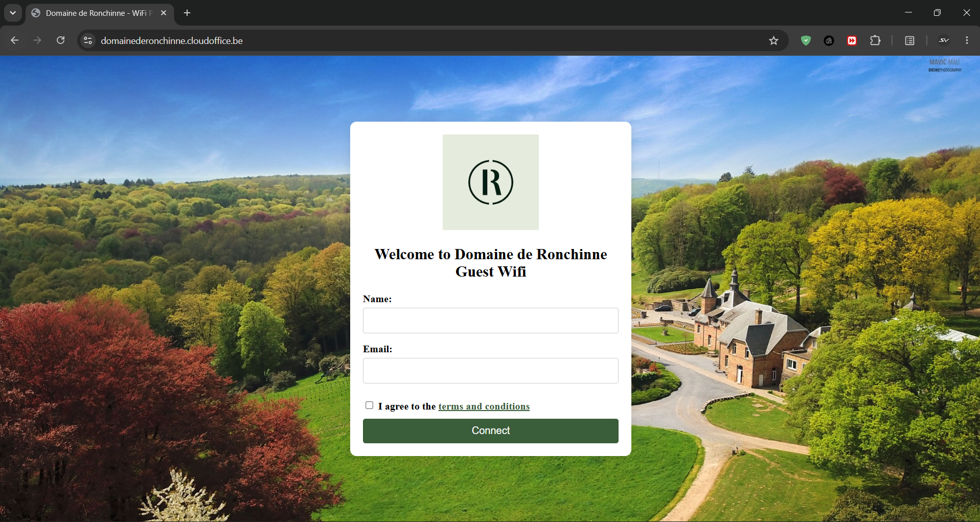This screenshot has width=980, height=522.
Task: Minimize the browser window
Action: click(x=908, y=13)
